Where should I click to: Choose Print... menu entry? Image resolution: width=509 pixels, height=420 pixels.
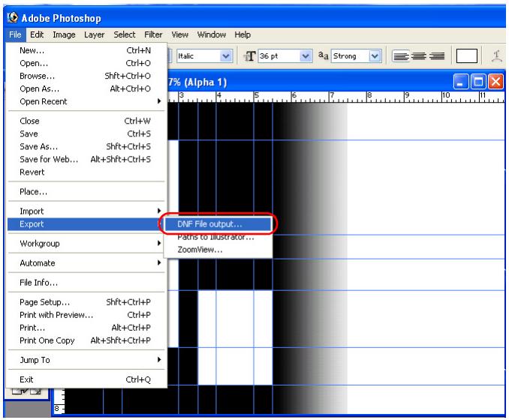click(x=86, y=328)
